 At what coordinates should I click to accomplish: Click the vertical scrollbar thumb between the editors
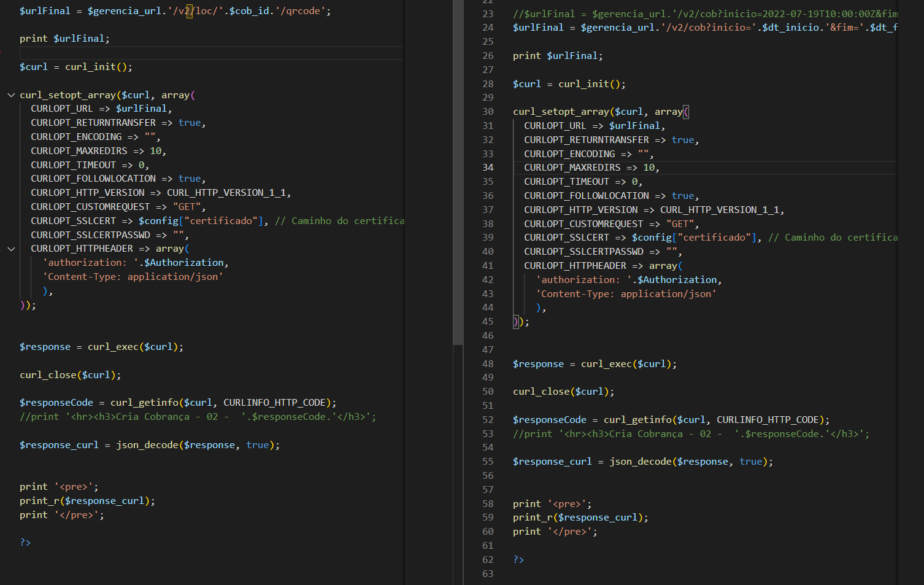[x=458, y=172]
